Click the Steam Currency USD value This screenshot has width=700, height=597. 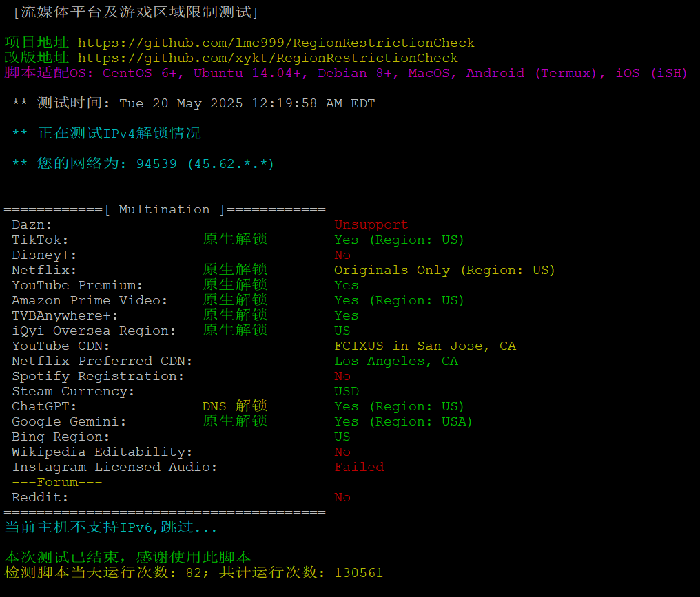click(x=347, y=392)
